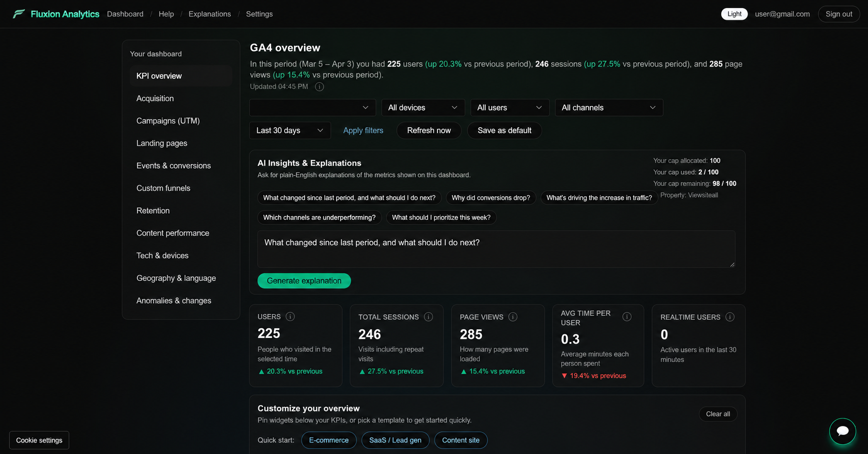Pick 'What should I prioritize this week?' chip
The height and width of the screenshot is (454, 868).
pos(441,217)
